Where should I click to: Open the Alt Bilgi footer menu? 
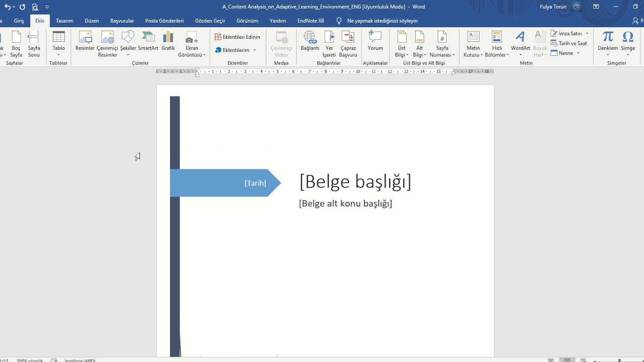coord(419,44)
